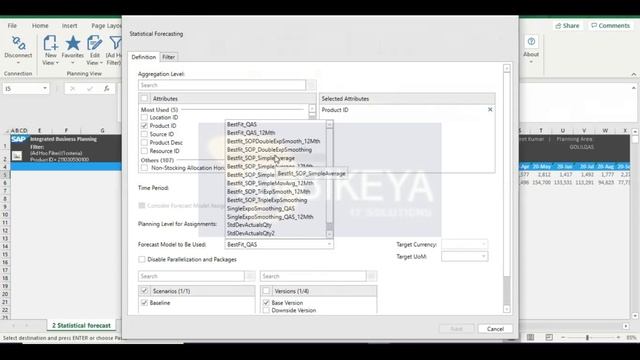Click the Scenarios search field
Image resolution: width=640 pixels, height=360 pixels.
coord(191,276)
